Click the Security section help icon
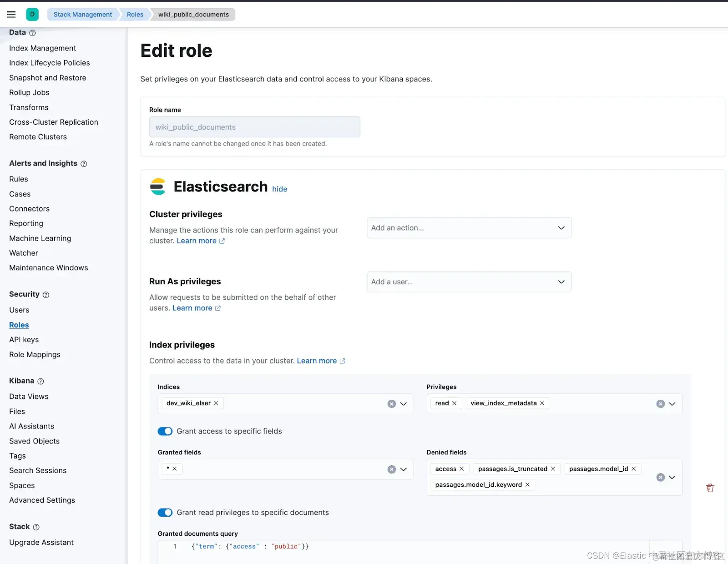 coord(46,295)
